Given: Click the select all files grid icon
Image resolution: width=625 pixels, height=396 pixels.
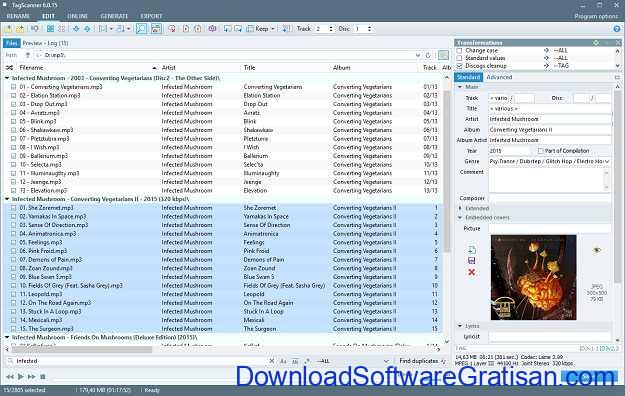Looking at the screenshot, I should click(50, 29).
